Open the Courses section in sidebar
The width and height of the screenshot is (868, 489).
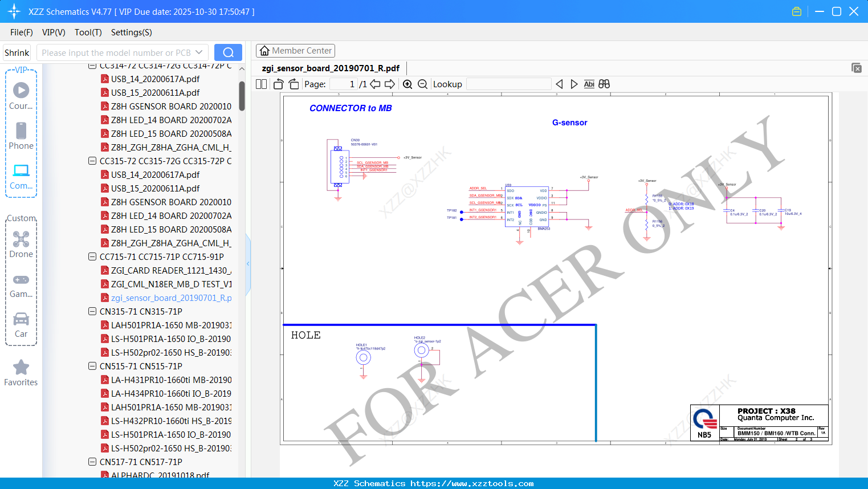21,96
